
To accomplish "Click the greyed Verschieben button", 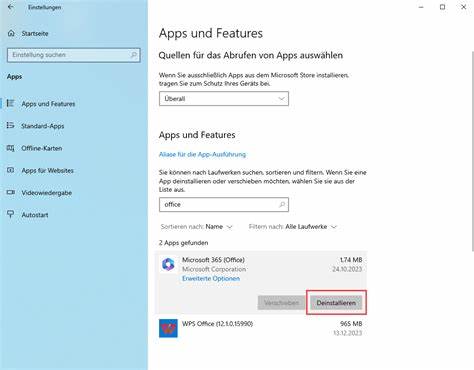I will pos(281,303).
